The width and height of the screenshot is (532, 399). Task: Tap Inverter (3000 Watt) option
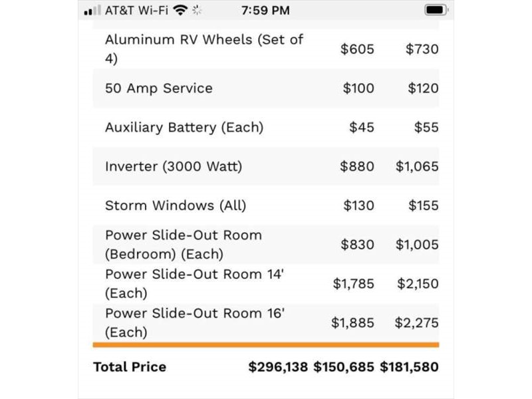174,166
